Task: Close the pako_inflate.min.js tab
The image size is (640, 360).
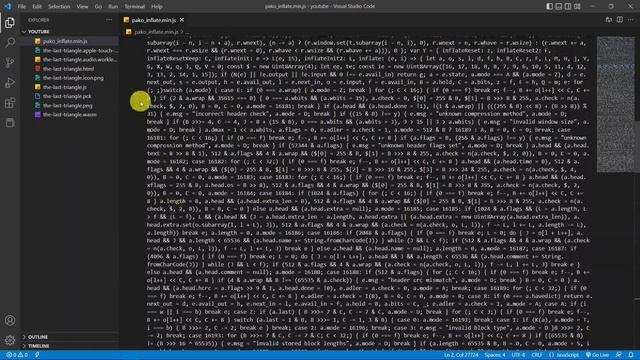Action: click(182, 20)
